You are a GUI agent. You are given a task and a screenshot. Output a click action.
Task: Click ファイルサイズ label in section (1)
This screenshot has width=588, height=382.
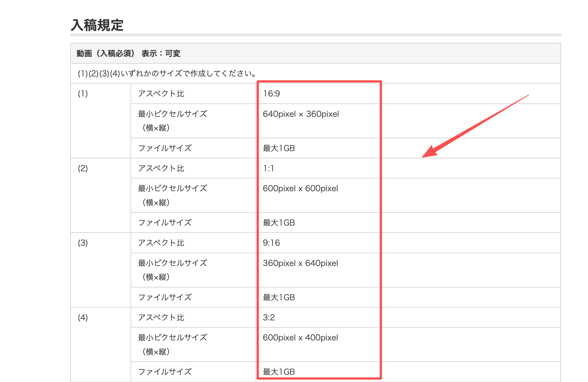[x=165, y=148]
